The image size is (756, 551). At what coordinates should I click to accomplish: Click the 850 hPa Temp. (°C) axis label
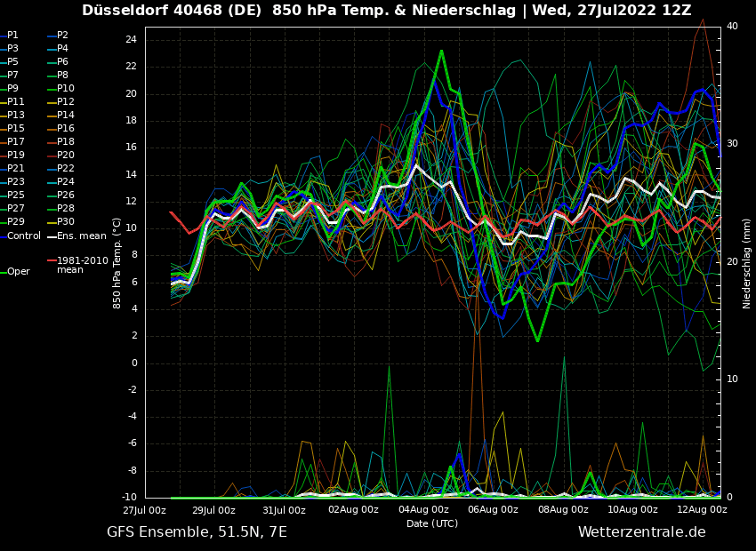pyautogui.click(x=117, y=262)
